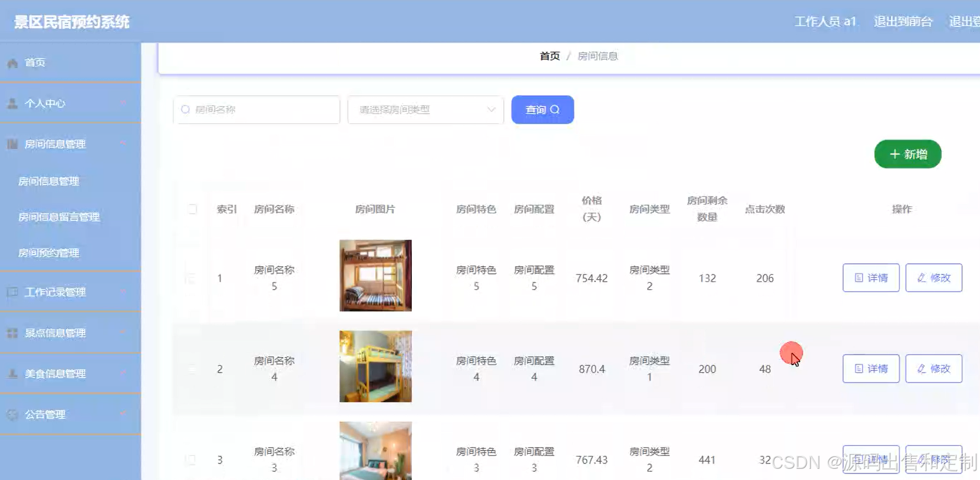The height and width of the screenshot is (480, 980).
Task: Click the 价格(天) column header
Action: click(592, 209)
